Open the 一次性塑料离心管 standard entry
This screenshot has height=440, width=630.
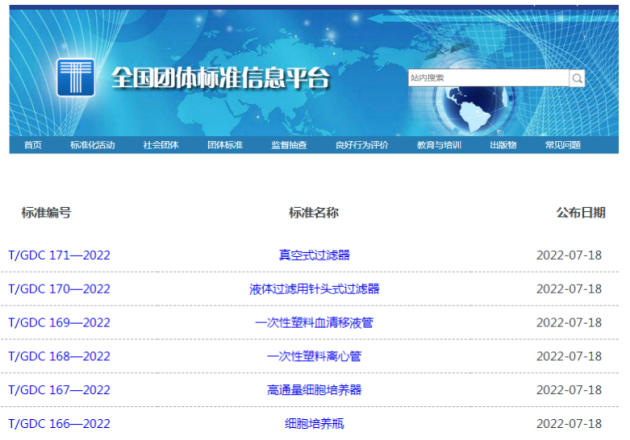[314, 356]
